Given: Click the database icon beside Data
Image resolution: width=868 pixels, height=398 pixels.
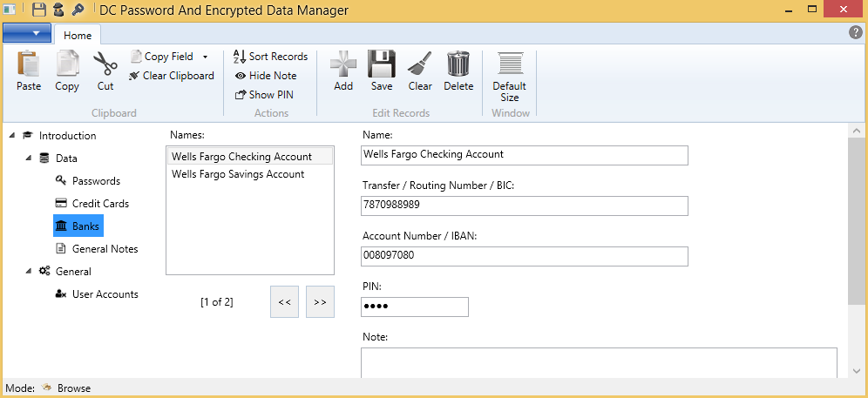Looking at the screenshot, I should [x=44, y=158].
